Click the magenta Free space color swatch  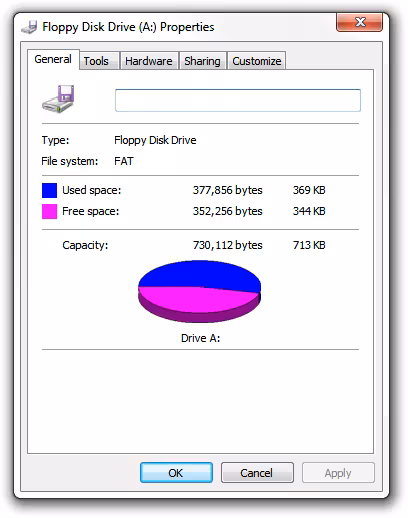point(49,211)
